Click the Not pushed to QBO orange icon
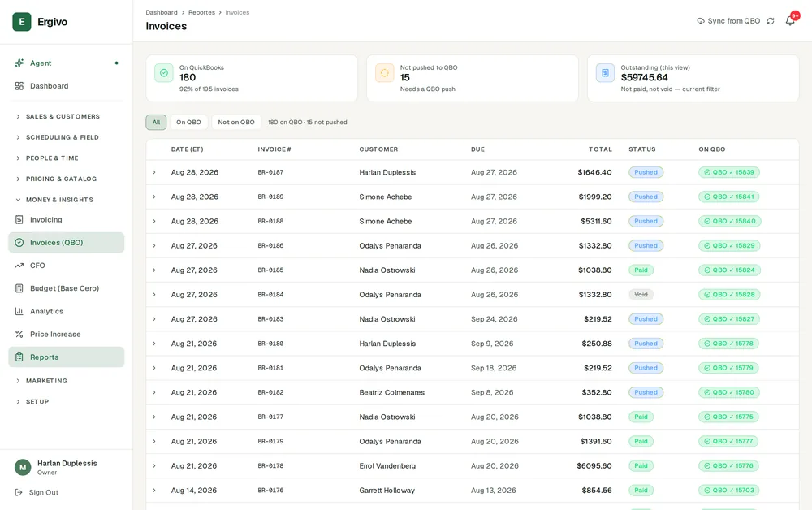Screen dimensions: 812x510 384,73
